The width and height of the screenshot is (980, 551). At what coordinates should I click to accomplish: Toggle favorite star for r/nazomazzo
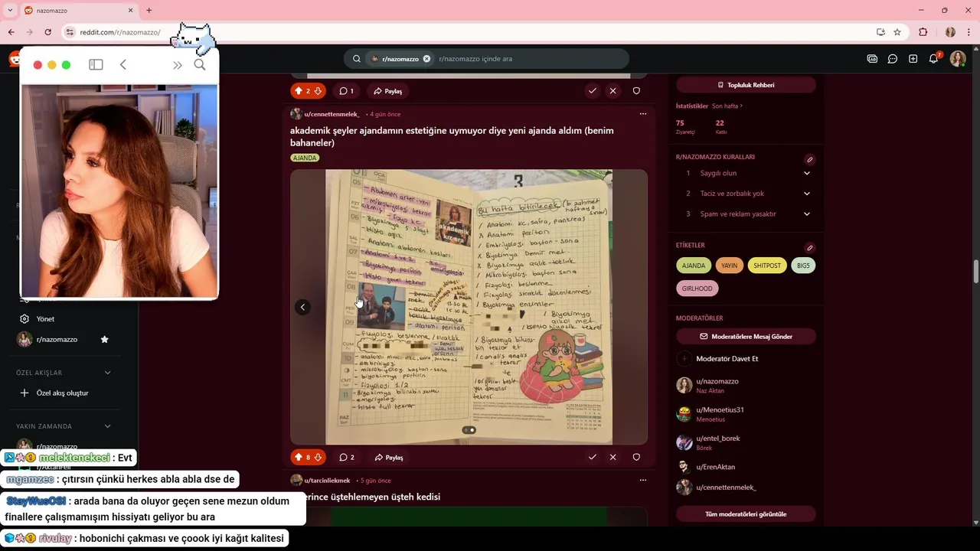[105, 339]
